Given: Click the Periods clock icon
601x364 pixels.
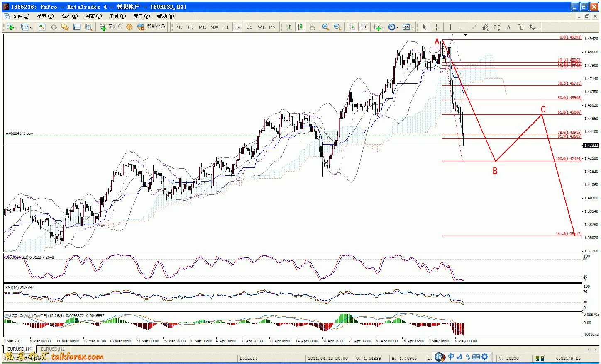Looking at the screenshot, I should (x=392, y=27).
